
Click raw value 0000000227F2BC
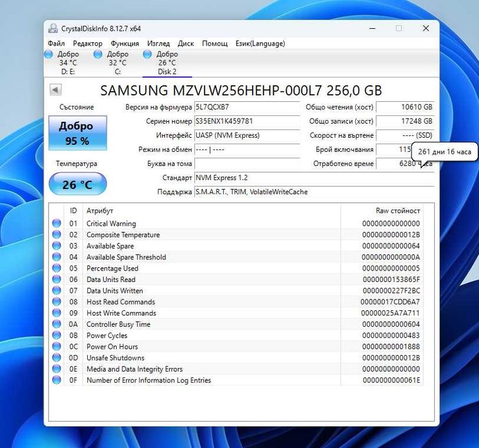(x=391, y=291)
